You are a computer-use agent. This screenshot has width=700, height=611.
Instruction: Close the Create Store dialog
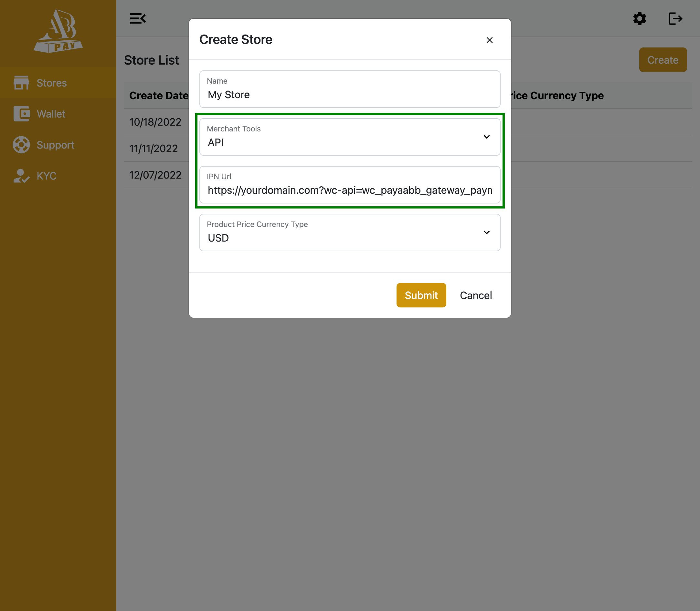click(x=490, y=40)
